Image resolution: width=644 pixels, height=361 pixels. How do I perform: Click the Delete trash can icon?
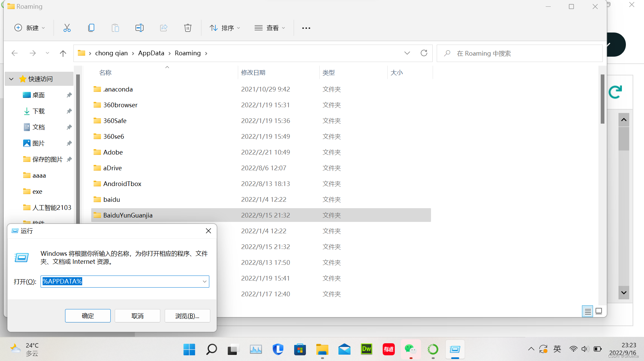188,28
